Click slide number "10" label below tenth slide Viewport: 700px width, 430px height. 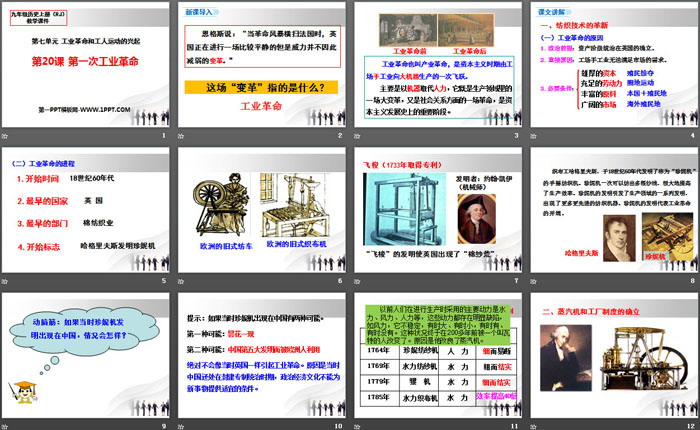click(338, 426)
